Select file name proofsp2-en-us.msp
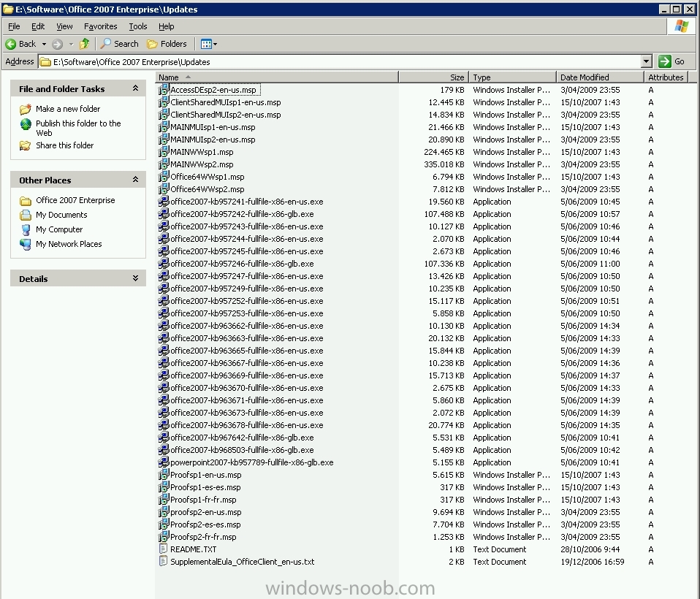Screen dimensions: 700x599 [206, 512]
